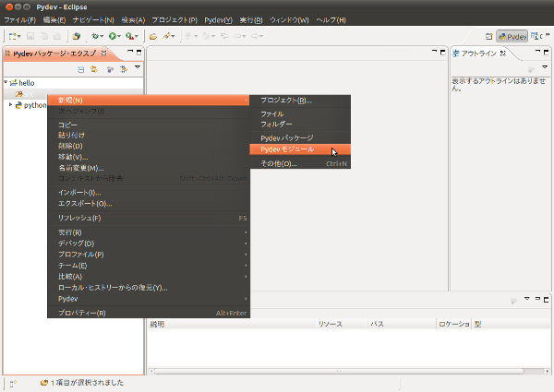This screenshot has width=554, height=392.
Task: Click the purple filter icon in the package explorer toolbar
Action: click(110, 69)
